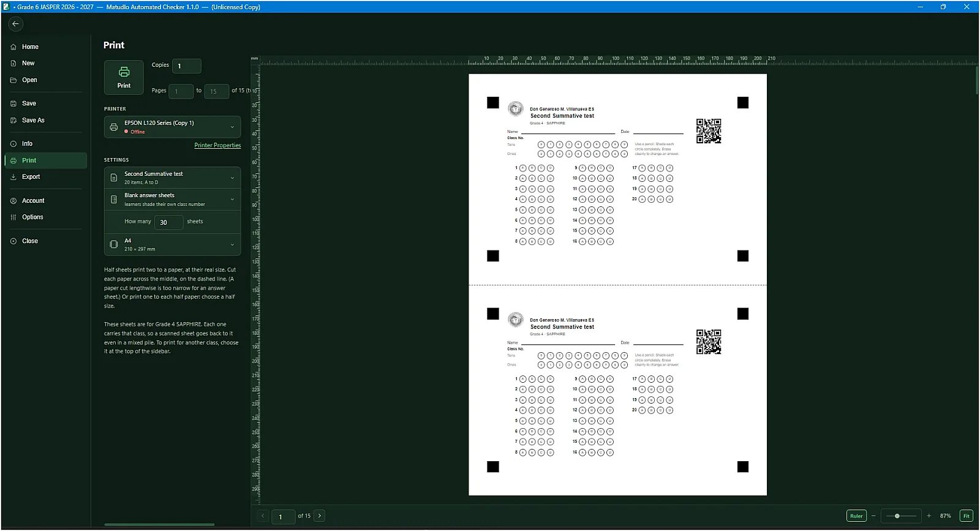Click the mm unit label on ruler

click(254, 59)
